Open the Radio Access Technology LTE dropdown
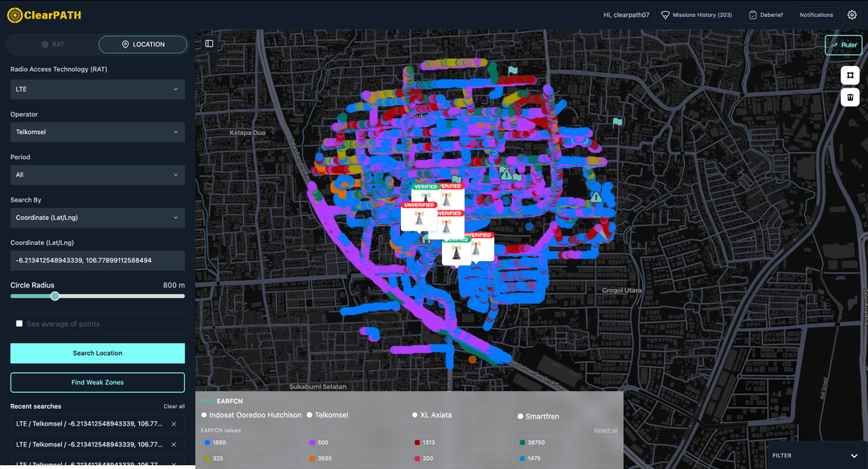 pyautogui.click(x=97, y=89)
